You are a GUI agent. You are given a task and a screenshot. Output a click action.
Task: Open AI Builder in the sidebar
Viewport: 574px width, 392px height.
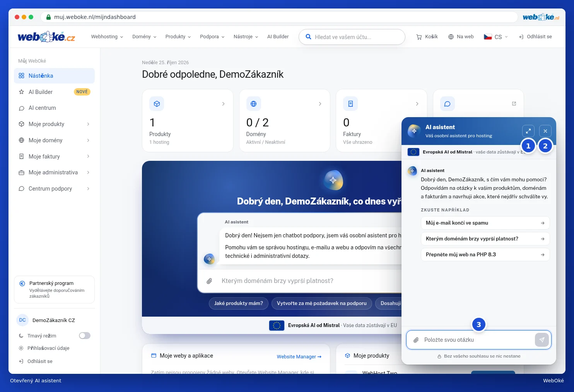(54, 92)
